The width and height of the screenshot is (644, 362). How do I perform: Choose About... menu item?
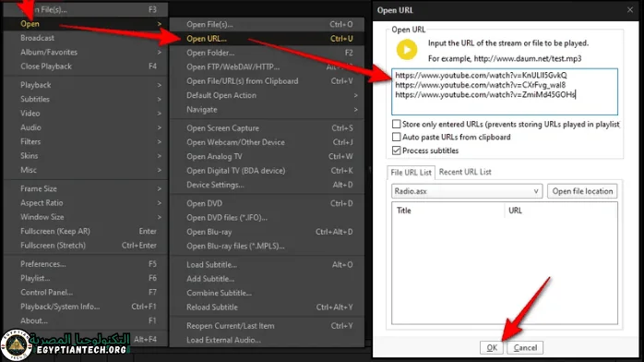coord(86,320)
